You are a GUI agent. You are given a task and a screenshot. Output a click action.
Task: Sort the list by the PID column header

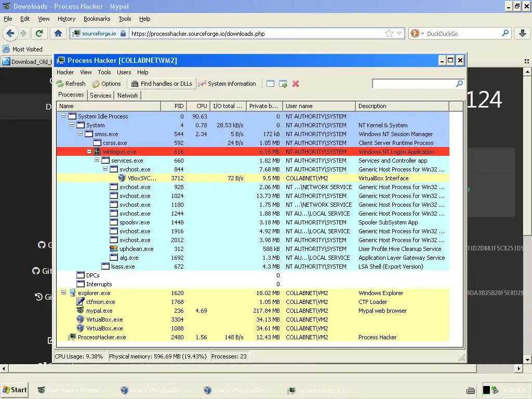click(x=174, y=106)
